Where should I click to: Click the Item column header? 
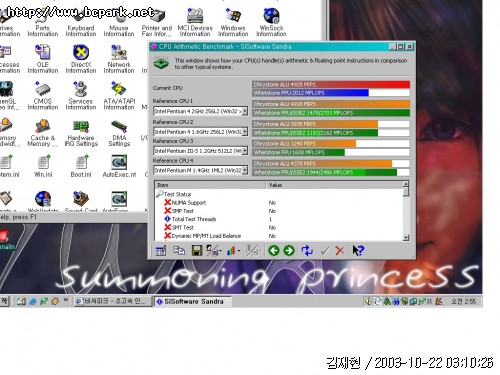pos(210,185)
